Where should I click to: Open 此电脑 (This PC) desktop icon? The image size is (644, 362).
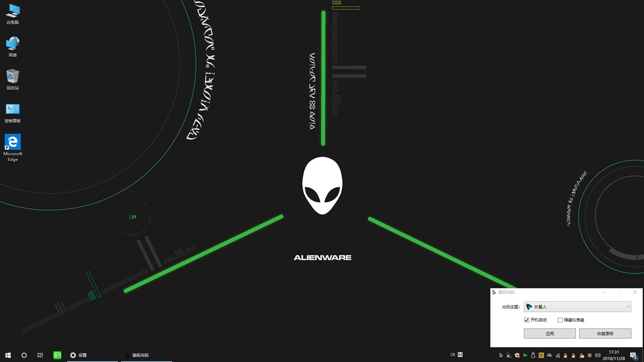click(x=12, y=13)
